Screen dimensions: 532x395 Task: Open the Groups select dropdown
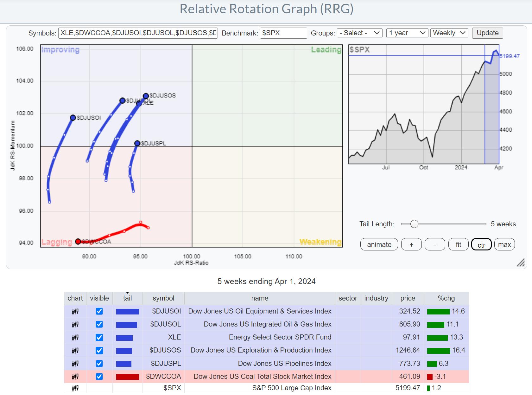point(359,33)
